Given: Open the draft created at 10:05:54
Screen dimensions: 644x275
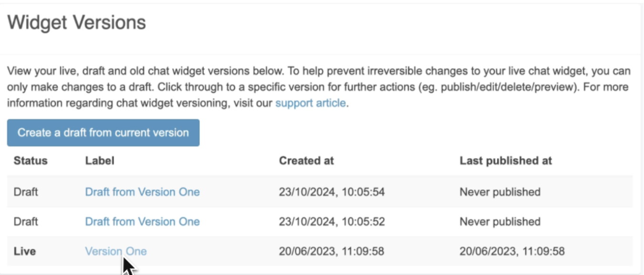Looking at the screenshot, I should [x=142, y=192].
